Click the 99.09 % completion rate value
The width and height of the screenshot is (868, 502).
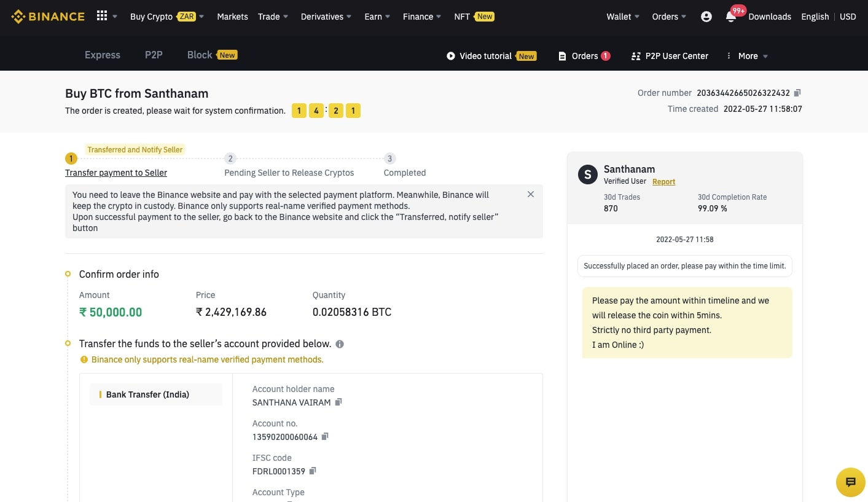point(712,208)
